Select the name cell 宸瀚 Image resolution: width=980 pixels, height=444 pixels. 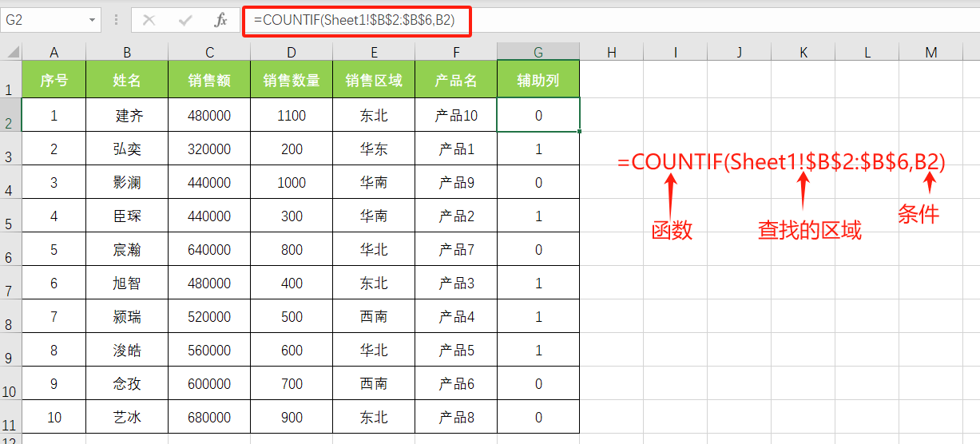pyautogui.click(x=127, y=249)
